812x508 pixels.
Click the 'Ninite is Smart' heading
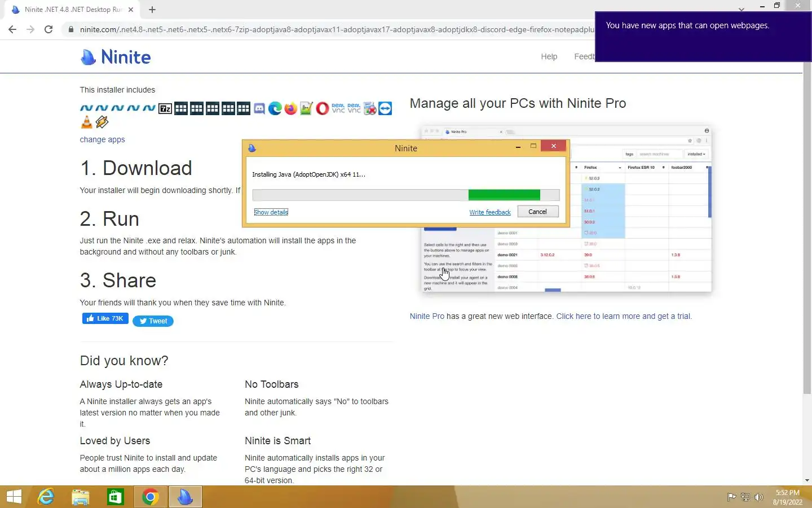(x=278, y=441)
